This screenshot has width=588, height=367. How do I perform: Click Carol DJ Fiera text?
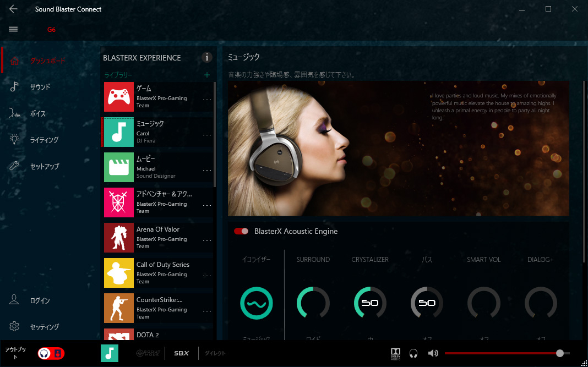click(x=146, y=137)
